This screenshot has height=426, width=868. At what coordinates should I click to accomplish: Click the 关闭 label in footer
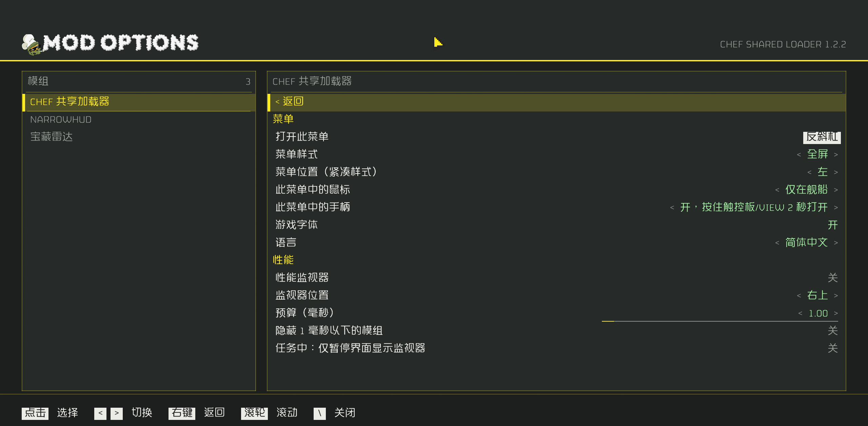click(x=345, y=412)
